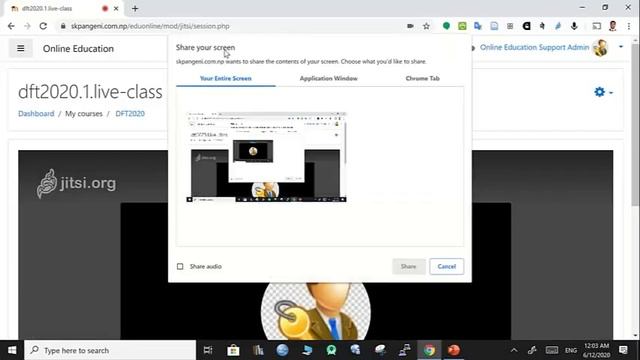Image resolution: width=640 pixels, height=360 pixels.
Task: Click the black G extension icon
Action: coord(526,26)
